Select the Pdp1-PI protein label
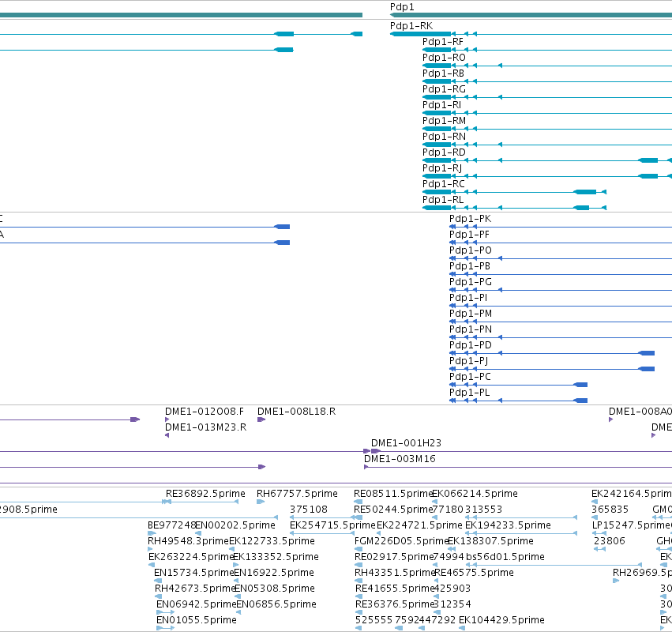The height and width of the screenshot is (632, 672). 468,299
